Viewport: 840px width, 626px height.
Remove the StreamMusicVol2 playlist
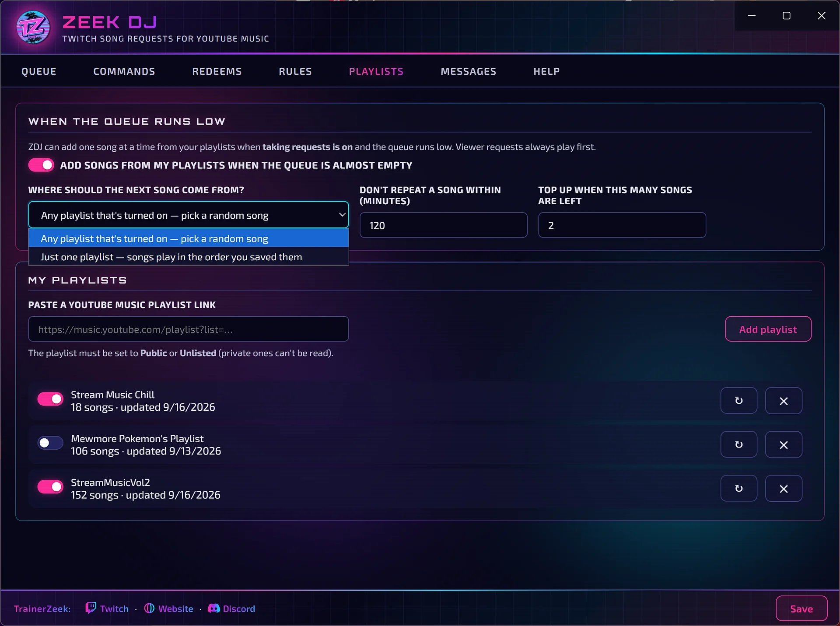click(x=784, y=488)
